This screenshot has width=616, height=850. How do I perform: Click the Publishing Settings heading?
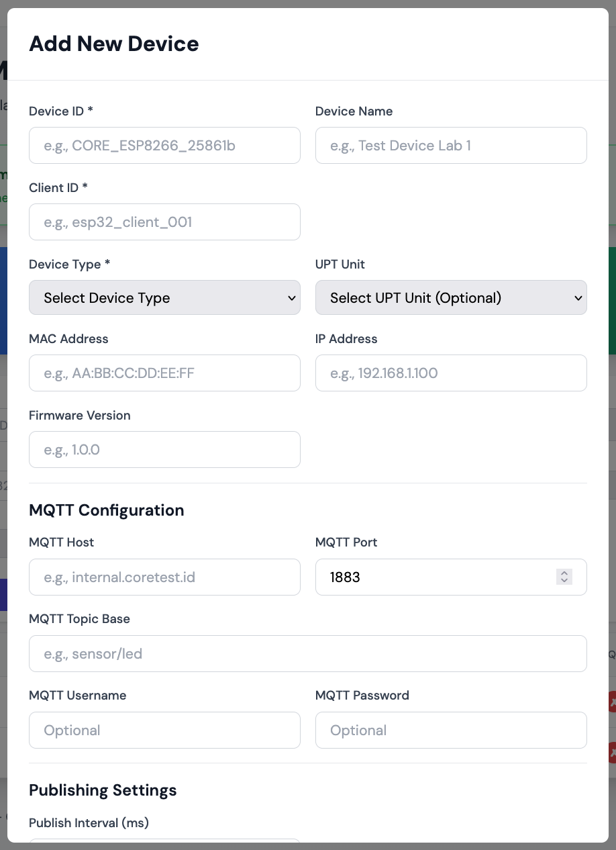[103, 790]
